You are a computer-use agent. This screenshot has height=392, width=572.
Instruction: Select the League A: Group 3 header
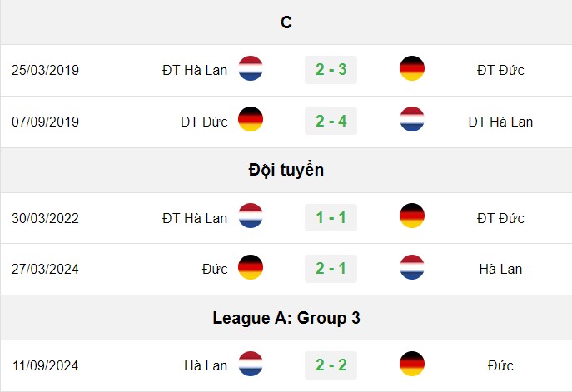pos(286,318)
